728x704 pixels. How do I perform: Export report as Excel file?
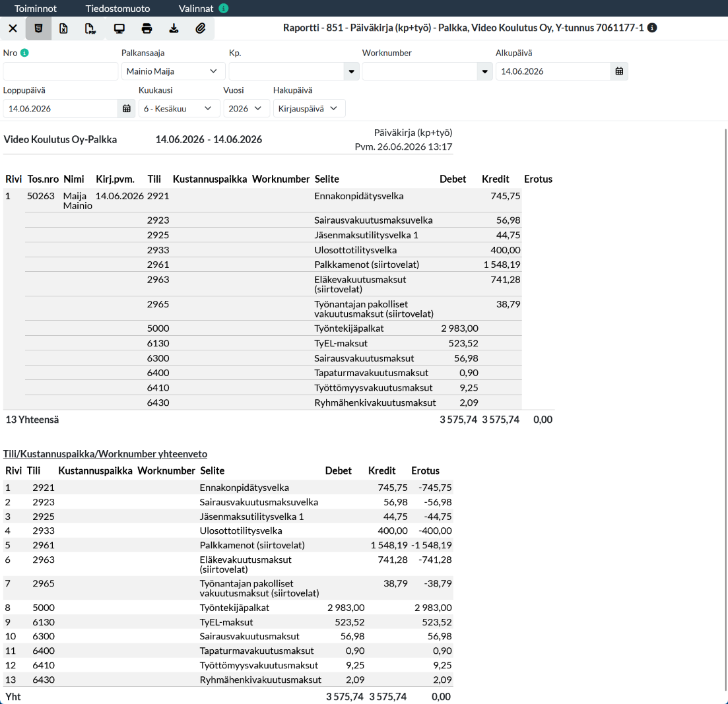(63, 28)
